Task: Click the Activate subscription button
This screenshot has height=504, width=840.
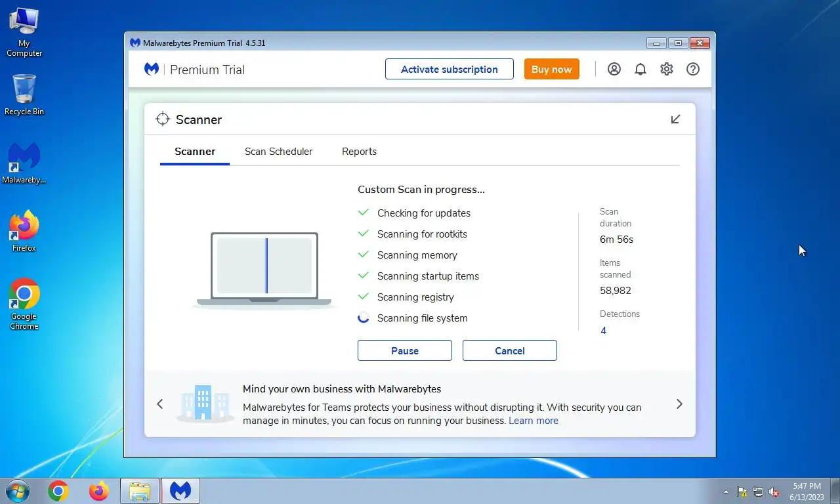Action: tap(450, 69)
